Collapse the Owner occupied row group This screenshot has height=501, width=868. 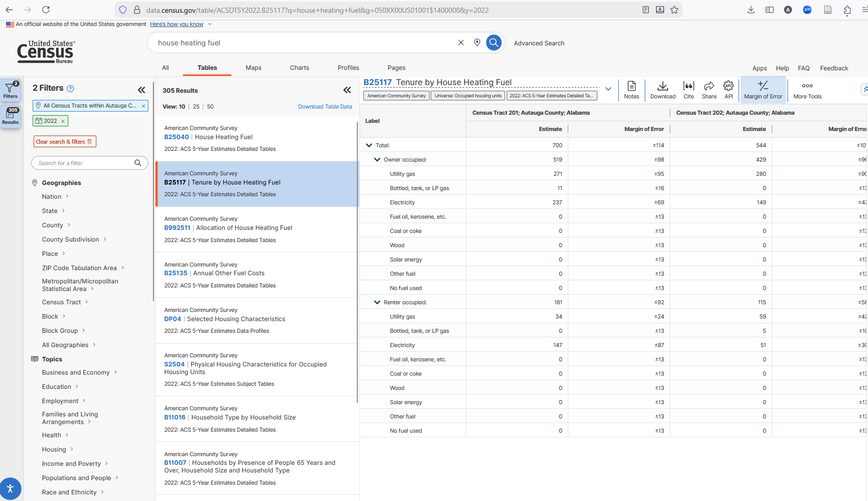point(377,160)
